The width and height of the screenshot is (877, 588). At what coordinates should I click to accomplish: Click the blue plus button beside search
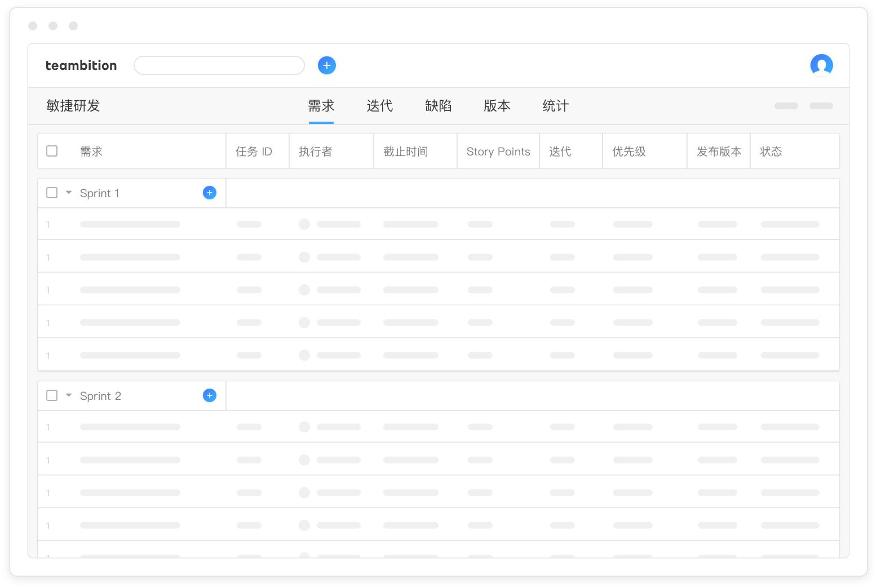click(327, 65)
